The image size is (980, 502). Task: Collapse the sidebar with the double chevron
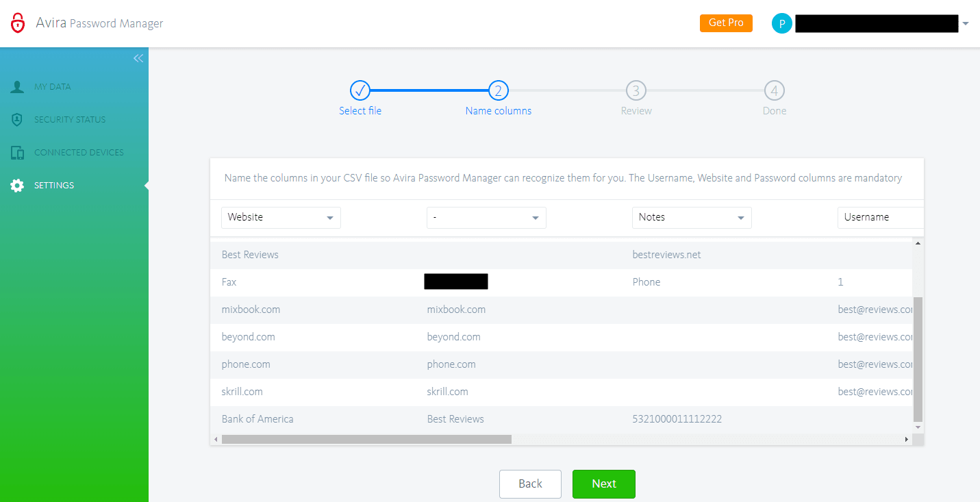[138, 58]
